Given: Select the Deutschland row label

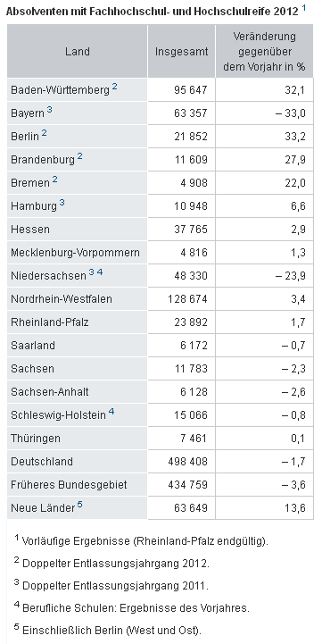Looking at the screenshot, I should [42, 461].
